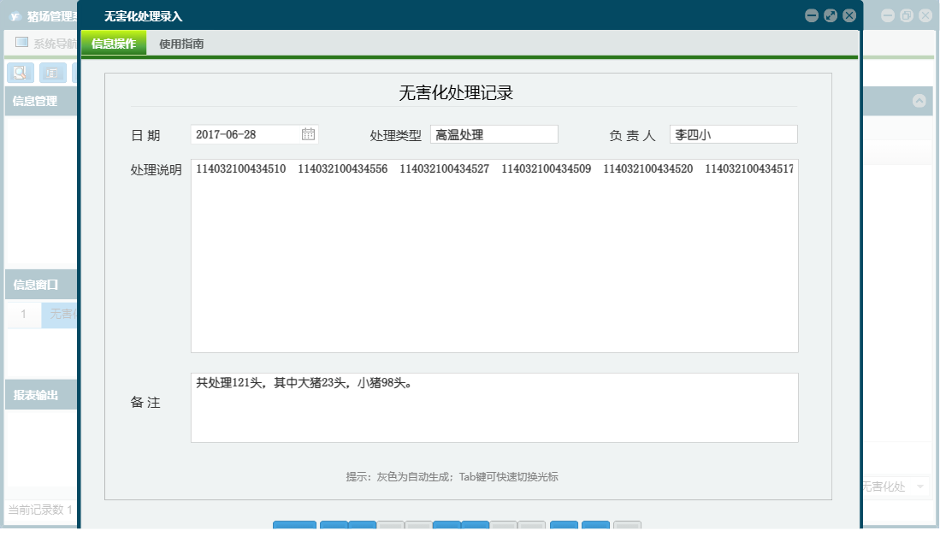Expand the 信息管理 panel header
This screenshot has height=560, width=940.
click(34, 101)
